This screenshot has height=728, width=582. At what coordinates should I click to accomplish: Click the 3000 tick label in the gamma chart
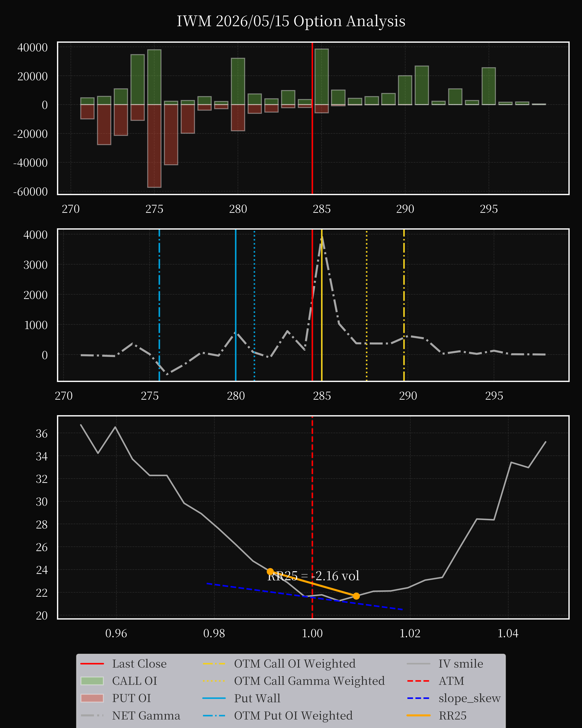35,265
